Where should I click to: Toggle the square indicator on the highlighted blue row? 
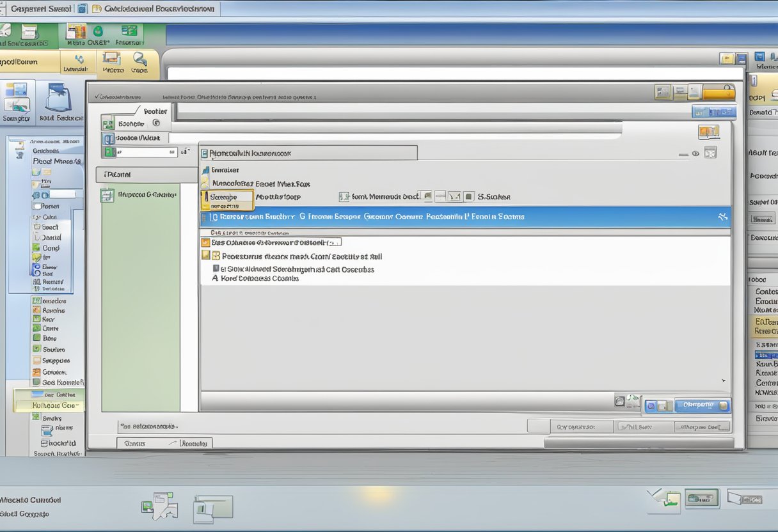coord(205,216)
